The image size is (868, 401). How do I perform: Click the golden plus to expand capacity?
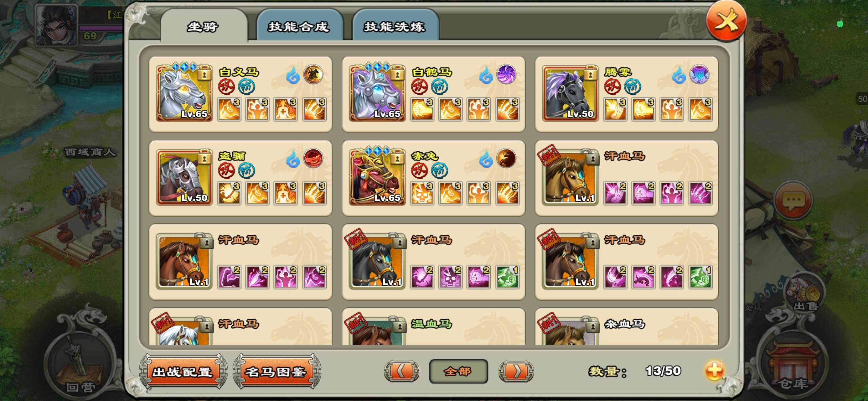[714, 371]
